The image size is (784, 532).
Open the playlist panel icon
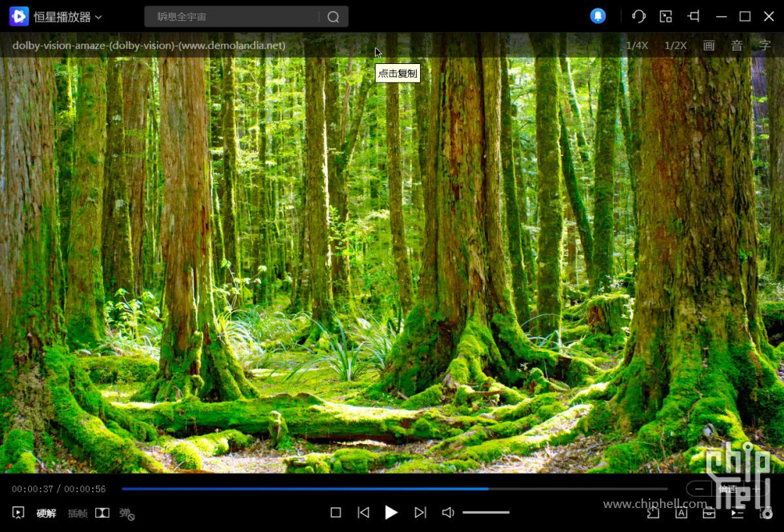click(x=738, y=514)
